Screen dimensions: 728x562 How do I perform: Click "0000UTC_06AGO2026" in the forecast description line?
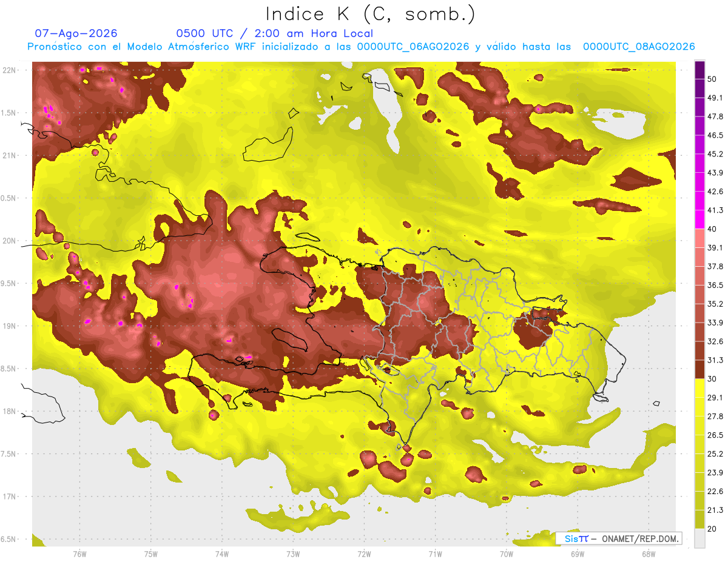tap(413, 47)
